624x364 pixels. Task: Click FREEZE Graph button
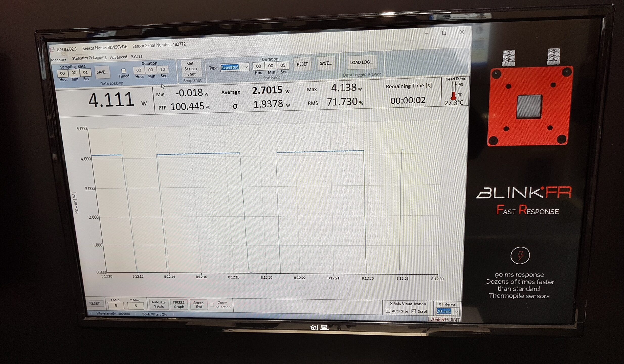[179, 305]
